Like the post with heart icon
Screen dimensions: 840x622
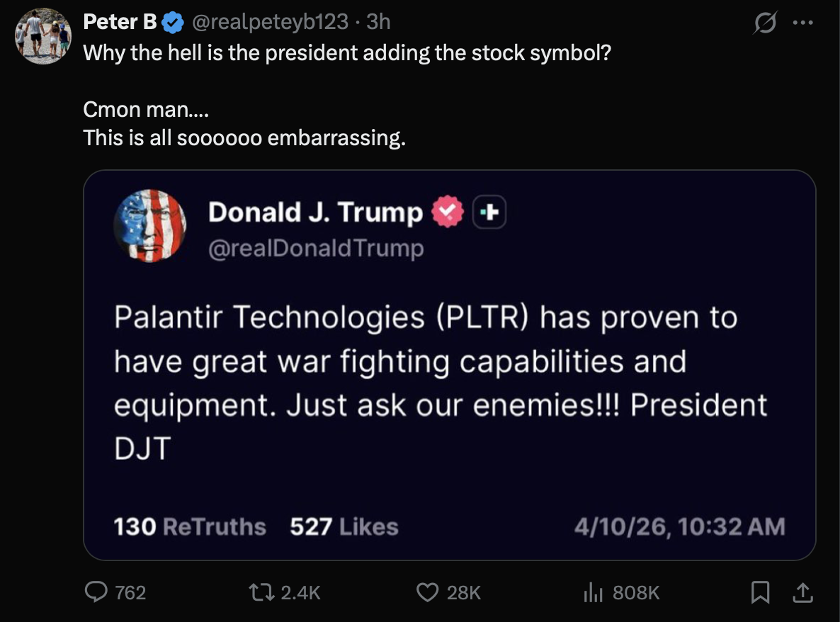tap(427, 592)
